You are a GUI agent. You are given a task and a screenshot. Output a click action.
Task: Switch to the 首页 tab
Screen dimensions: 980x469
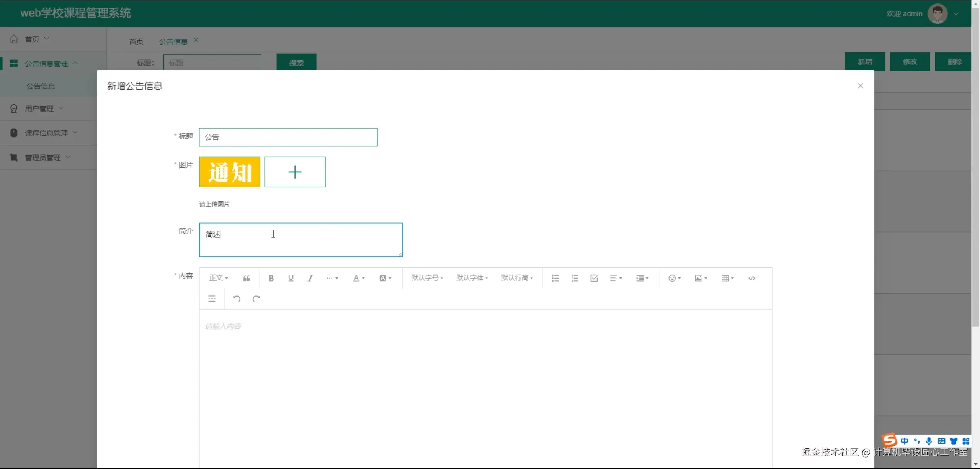(136, 42)
